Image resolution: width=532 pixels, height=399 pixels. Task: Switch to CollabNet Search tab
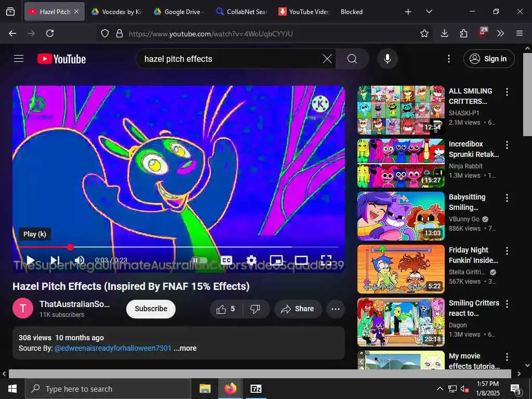(241, 11)
